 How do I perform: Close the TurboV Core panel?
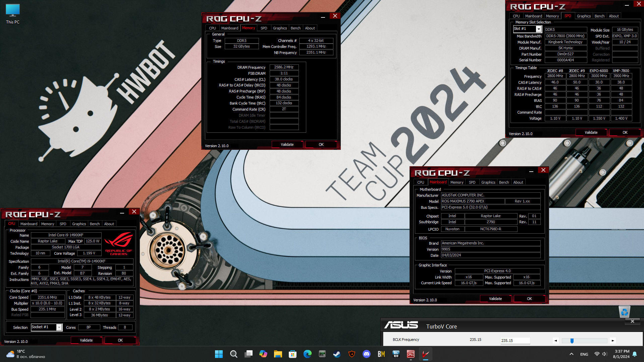coord(632,321)
